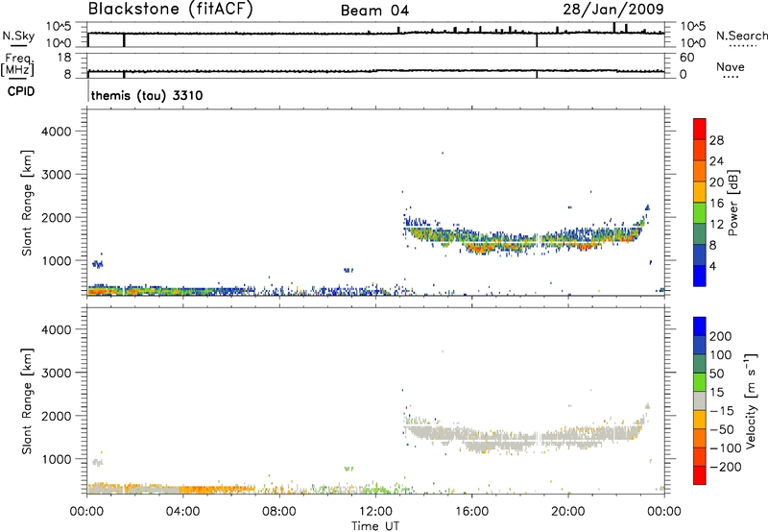Click the gray band of the Velocity color bar
Image resolution: width=768 pixels, height=532 pixels.
(x=700, y=400)
